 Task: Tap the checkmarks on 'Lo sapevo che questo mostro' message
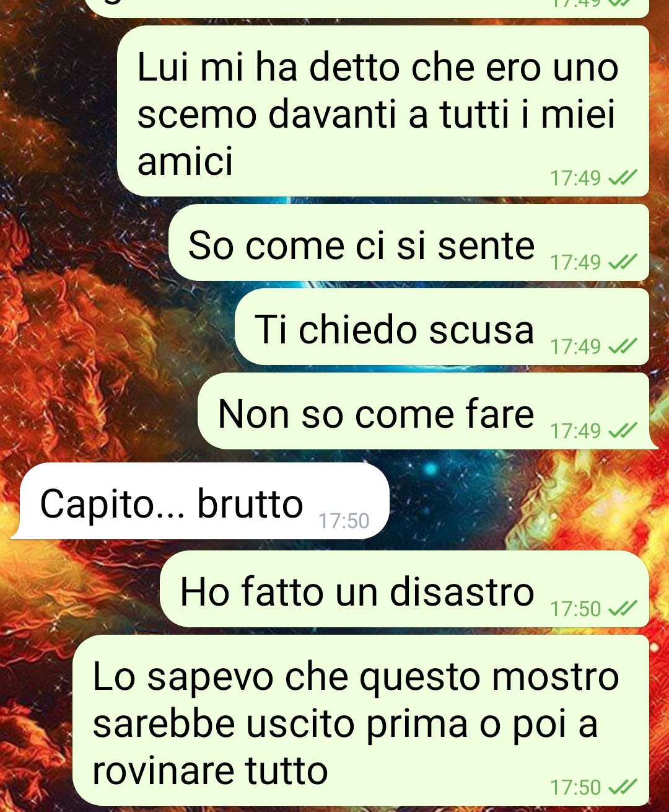point(623,788)
